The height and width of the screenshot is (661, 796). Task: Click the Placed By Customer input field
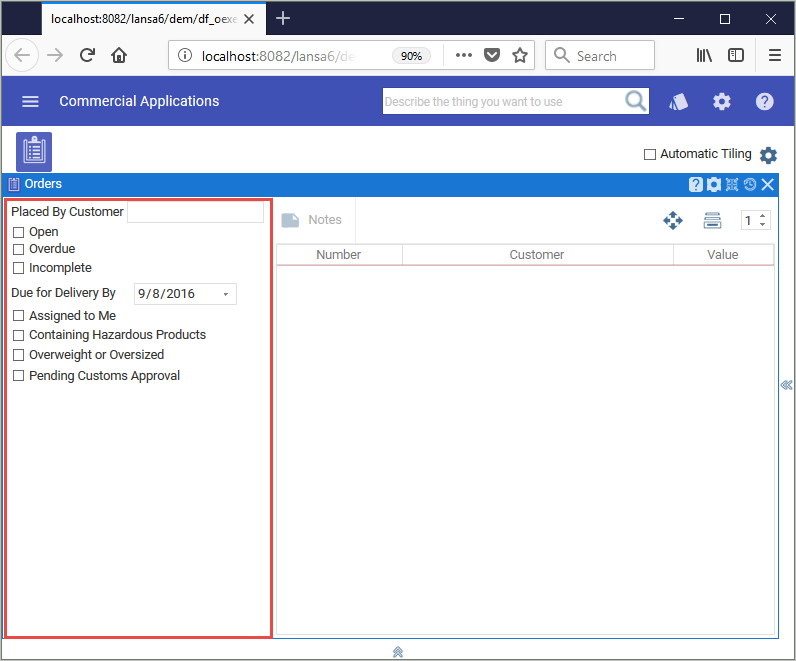point(195,212)
